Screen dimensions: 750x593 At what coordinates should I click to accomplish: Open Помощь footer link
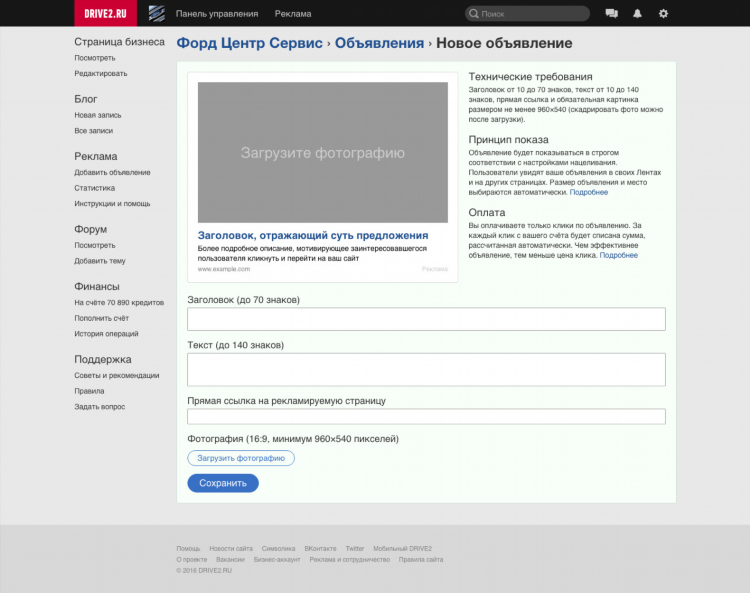pos(188,549)
